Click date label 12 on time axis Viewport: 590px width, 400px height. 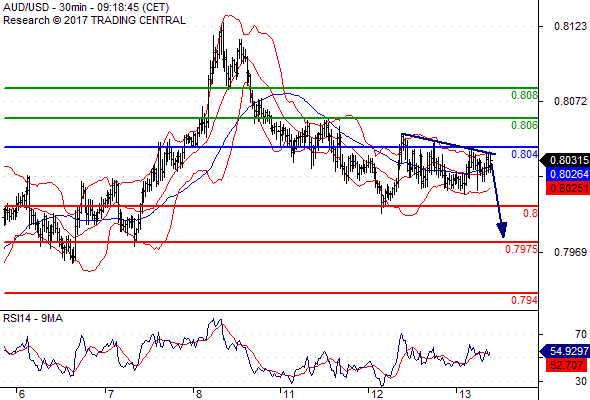click(x=377, y=394)
